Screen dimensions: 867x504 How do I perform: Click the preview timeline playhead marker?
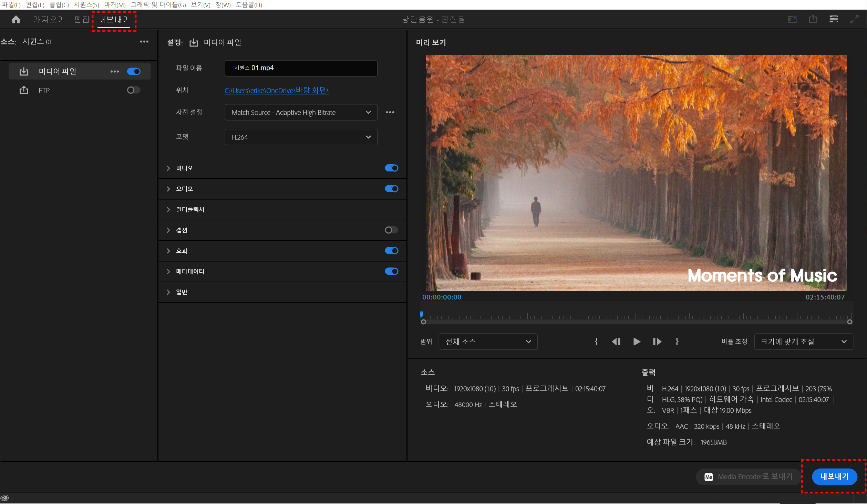421,314
